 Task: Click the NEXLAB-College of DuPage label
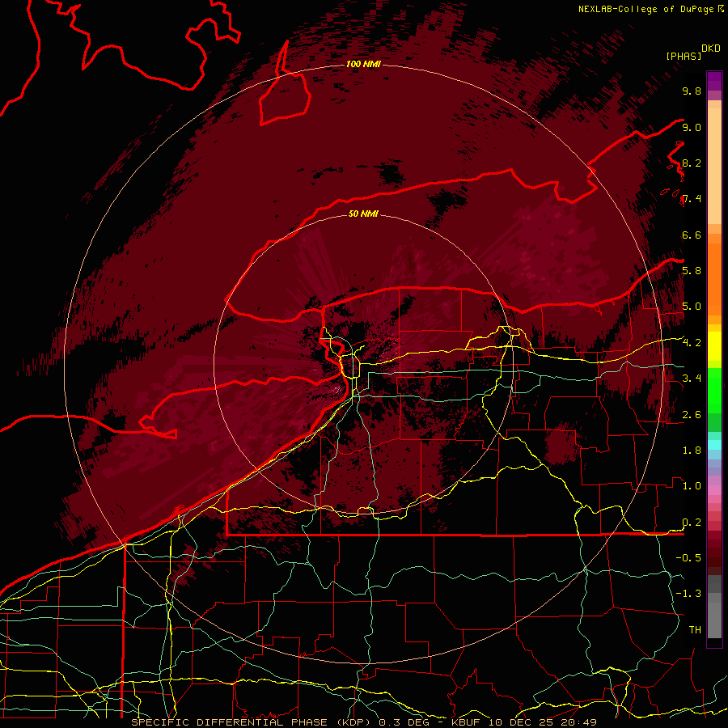pos(645,9)
